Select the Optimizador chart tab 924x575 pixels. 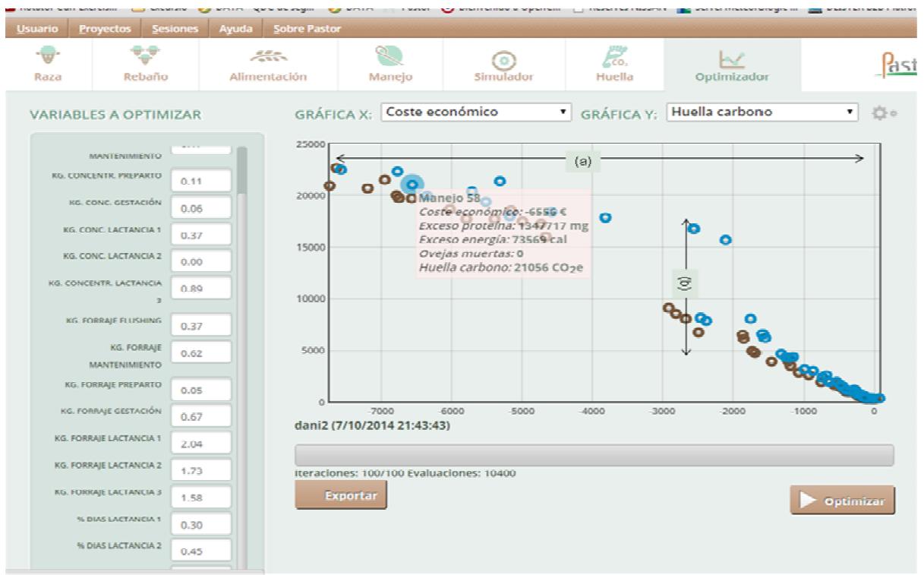[x=732, y=64]
